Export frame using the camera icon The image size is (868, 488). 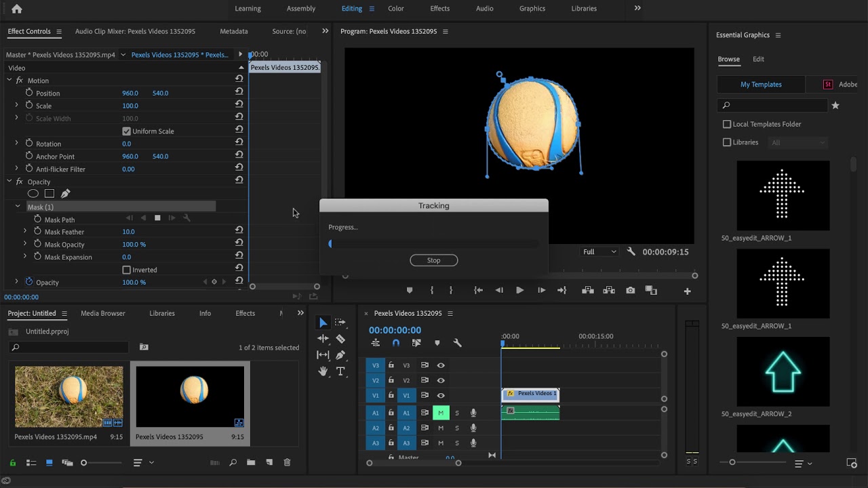(631, 290)
